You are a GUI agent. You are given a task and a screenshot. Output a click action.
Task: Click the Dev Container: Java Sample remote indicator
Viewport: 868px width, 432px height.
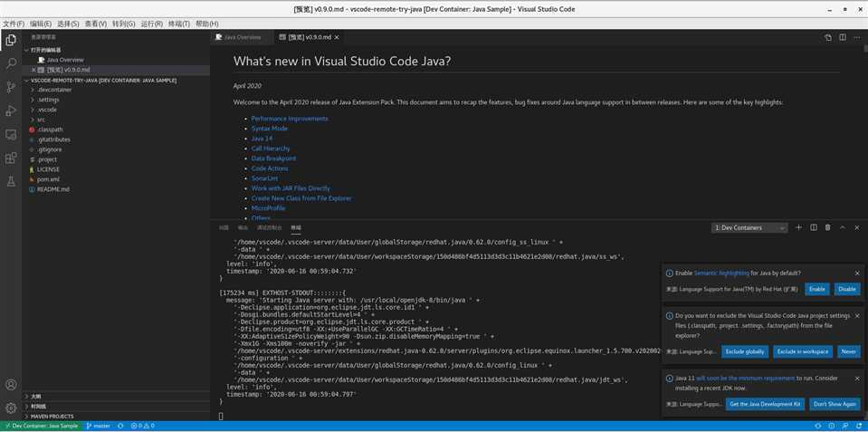click(42, 426)
